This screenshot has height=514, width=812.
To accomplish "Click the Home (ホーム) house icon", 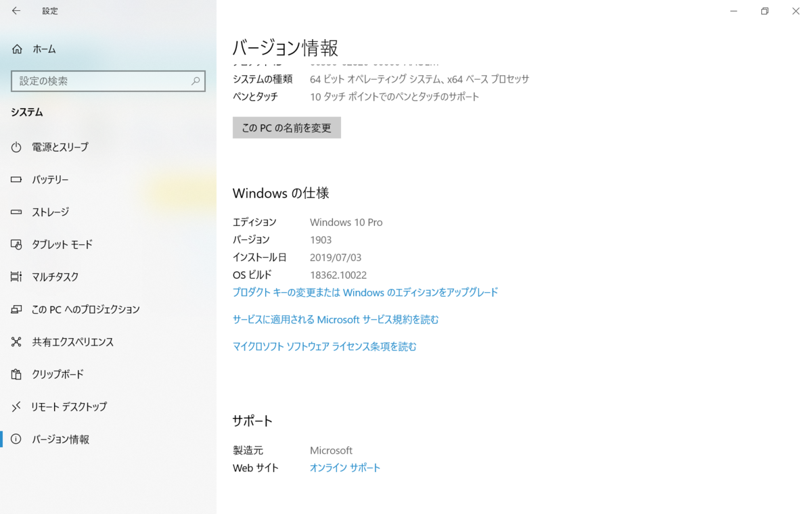I will (x=16, y=49).
